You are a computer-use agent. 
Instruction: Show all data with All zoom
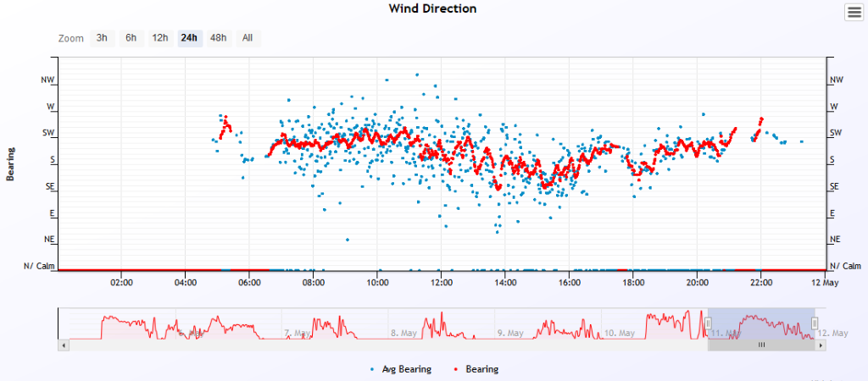click(x=248, y=38)
